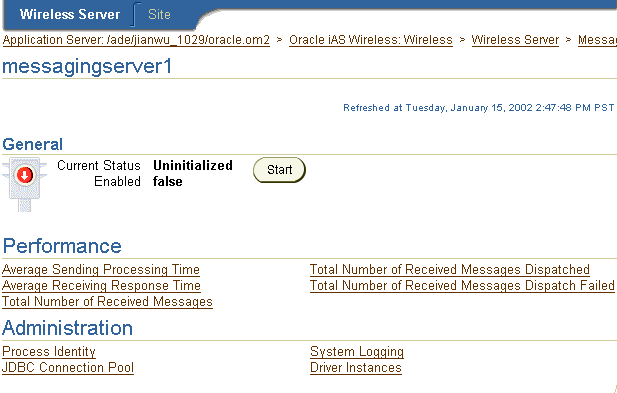View Total Number of Received Messages Dispatch Failed
Screen dimensions: 617x393
(x=462, y=286)
